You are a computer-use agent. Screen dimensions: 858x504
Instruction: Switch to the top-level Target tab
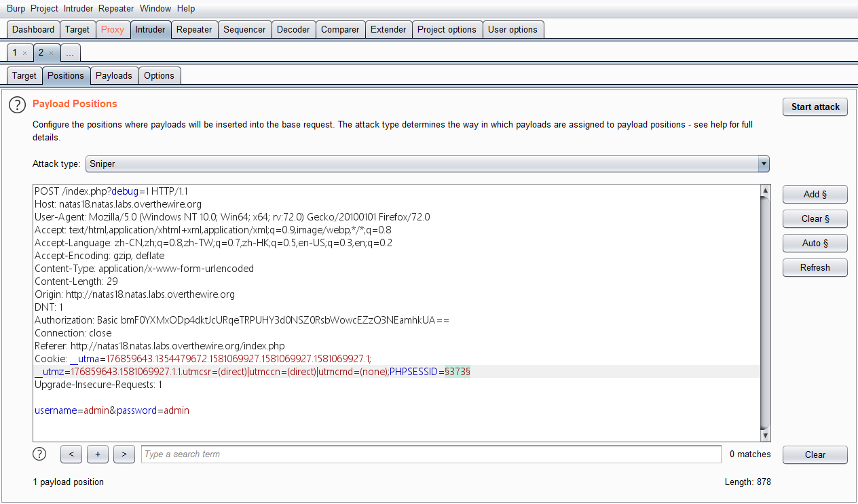pyautogui.click(x=77, y=30)
